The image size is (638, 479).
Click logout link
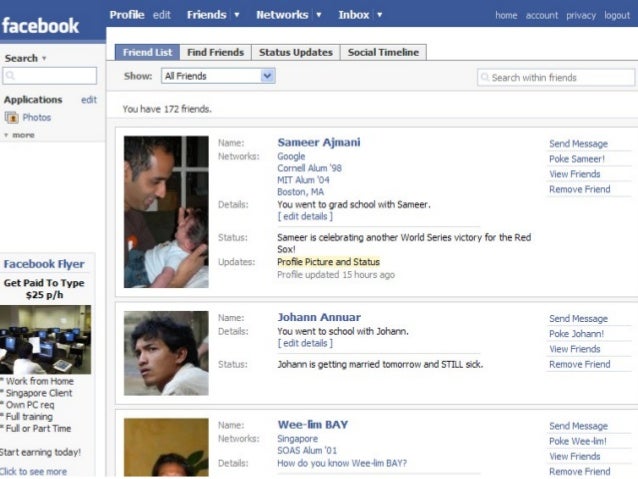[617, 15]
